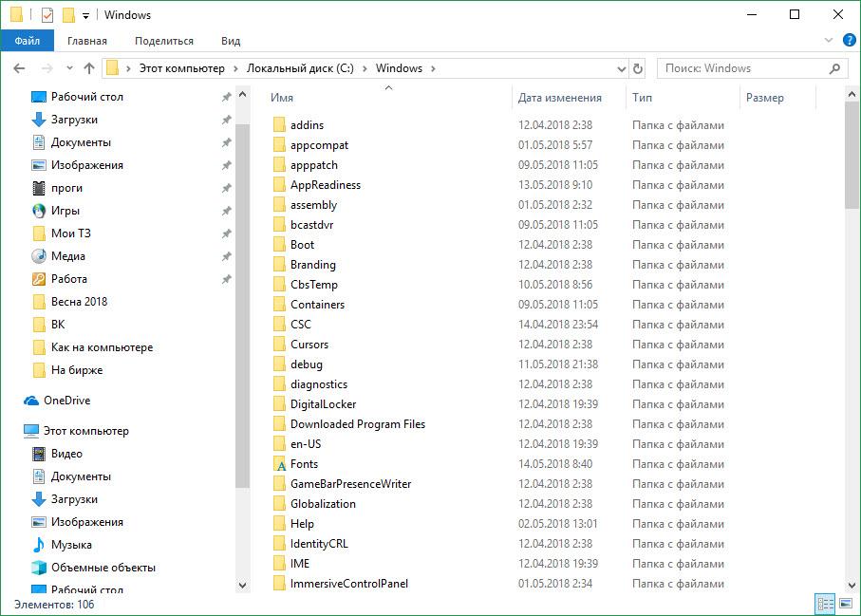Click the search magnifier icon
This screenshot has width=861, height=616.
point(835,68)
